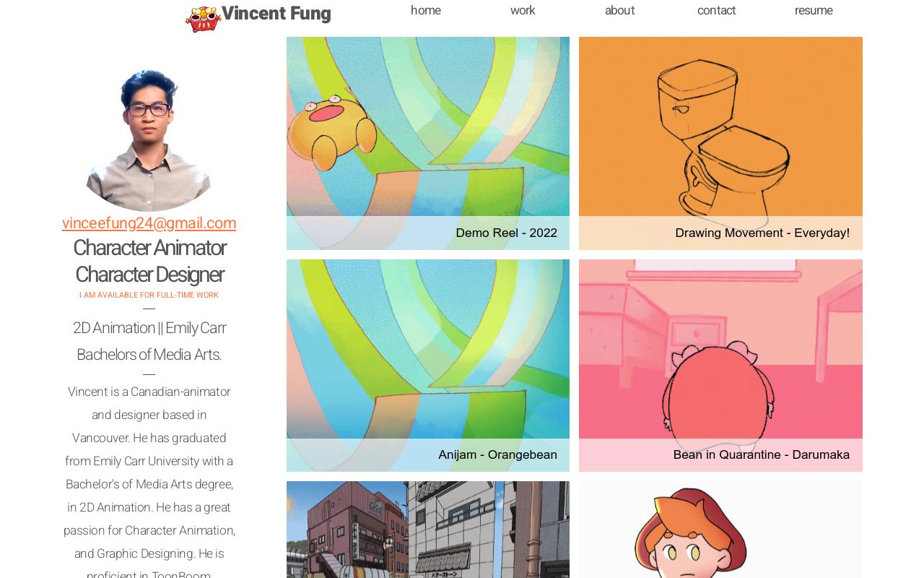Open the Demo Reel - 2022 thumbnail

coord(428,143)
